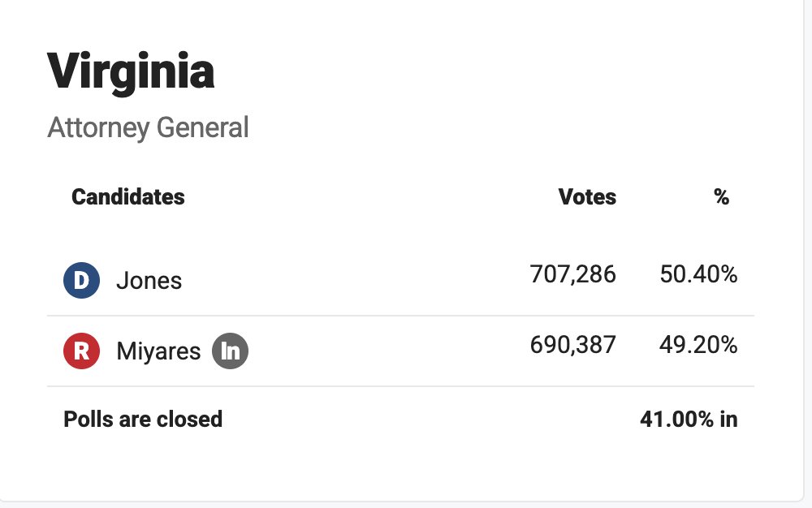Click the 49.20% percentage for Miyares

click(698, 345)
